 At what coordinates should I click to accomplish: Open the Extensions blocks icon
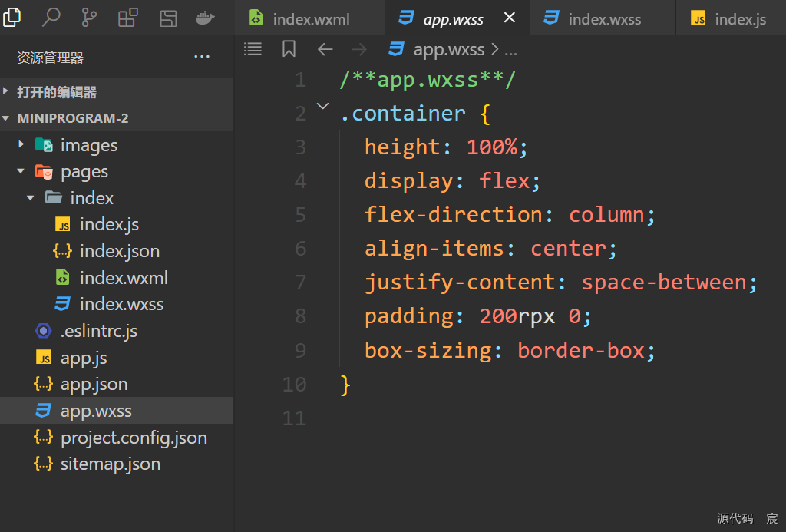(128, 18)
